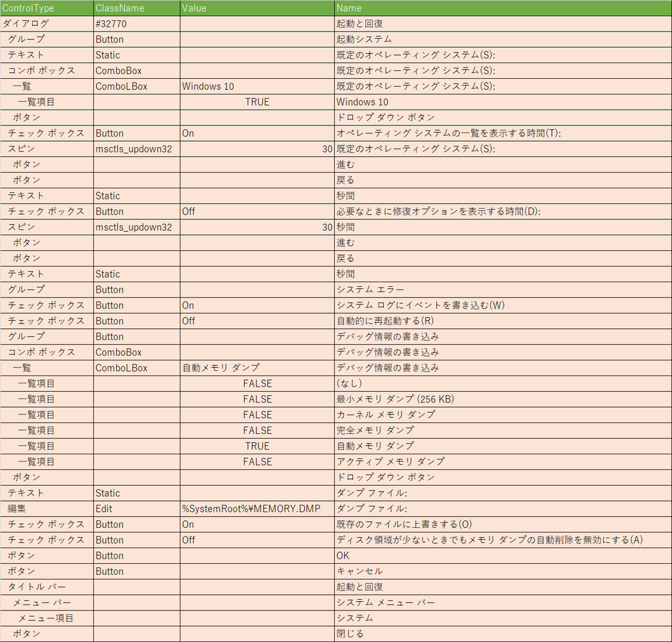Select the 閉じる name cell
The height and width of the screenshot is (642, 672).
(503, 634)
